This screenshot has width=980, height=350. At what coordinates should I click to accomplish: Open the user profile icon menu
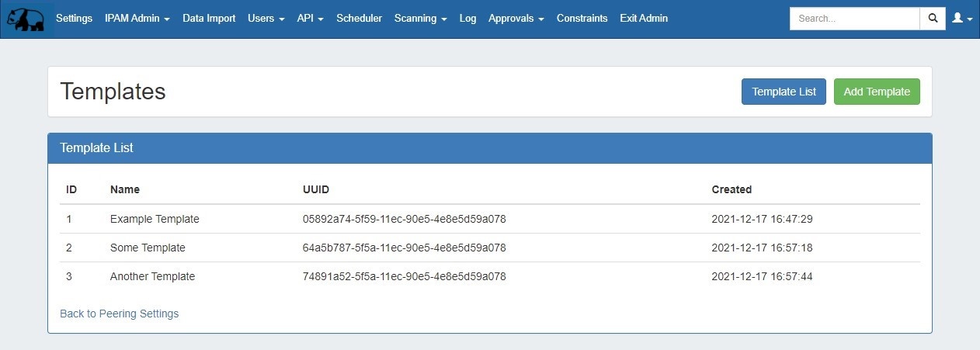click(x=961, y=19)
